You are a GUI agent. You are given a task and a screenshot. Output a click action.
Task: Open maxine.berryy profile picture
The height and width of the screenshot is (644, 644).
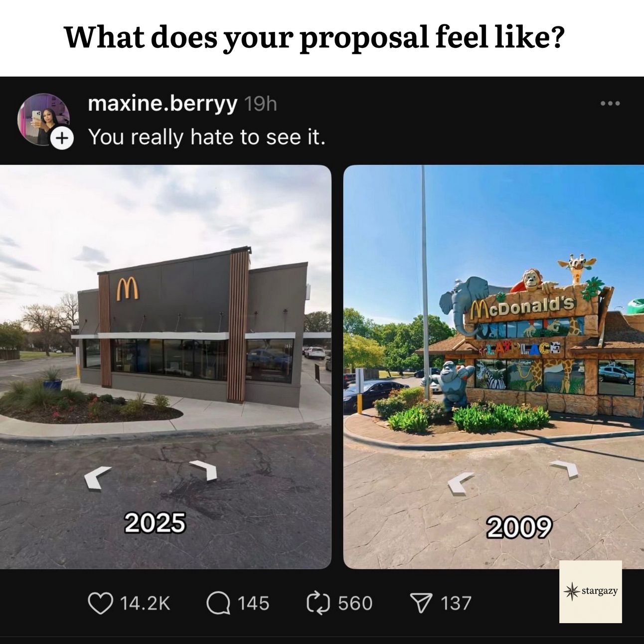[x=42, y=120]
